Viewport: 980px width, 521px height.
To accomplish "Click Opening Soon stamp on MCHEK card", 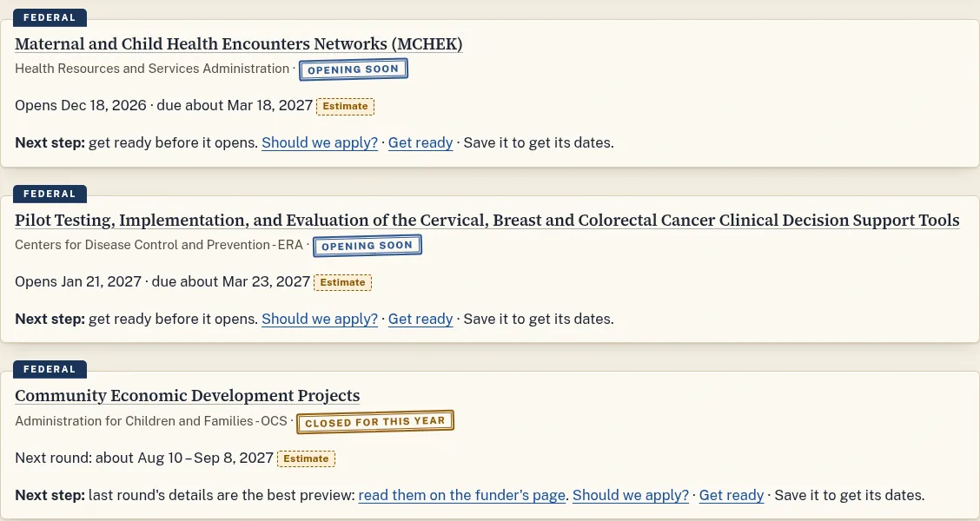I will point(353,69).
